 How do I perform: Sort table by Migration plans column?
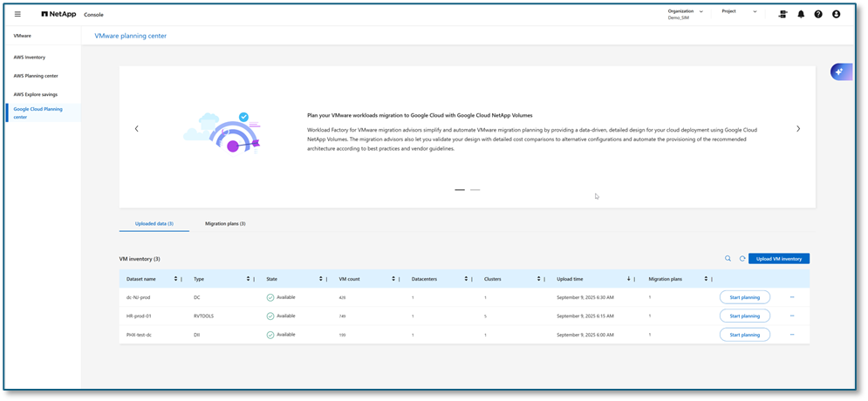tap(706, 279)
